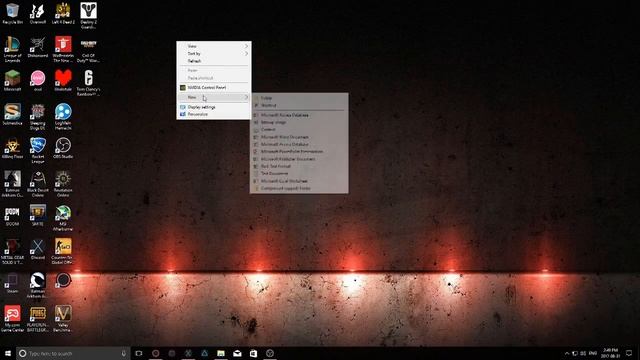Click the Rocket League desktop shortcut

pos(38,150)
